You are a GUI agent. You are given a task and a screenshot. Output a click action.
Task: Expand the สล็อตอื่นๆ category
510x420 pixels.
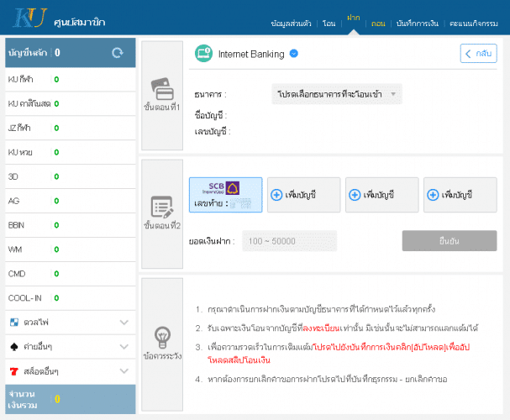coord(124,370)
